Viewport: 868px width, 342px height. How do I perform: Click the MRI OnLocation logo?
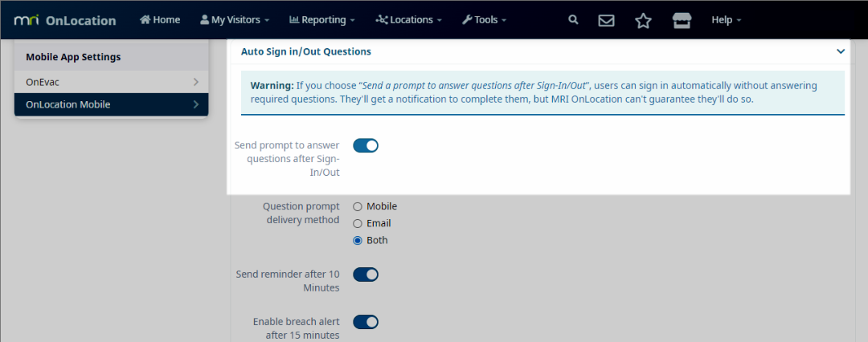[x=65, y=20]
